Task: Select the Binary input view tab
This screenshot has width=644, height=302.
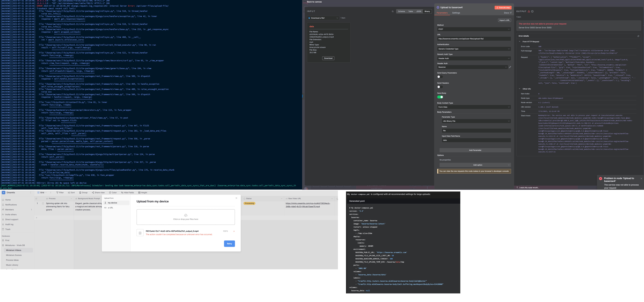Action: (x=427, y=11)
